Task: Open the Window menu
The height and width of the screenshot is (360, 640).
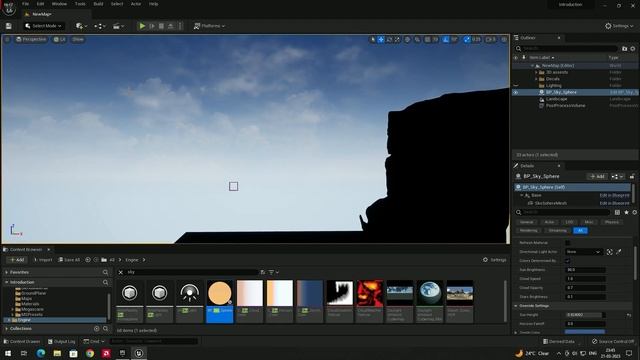Action: [x=59, y=4]
